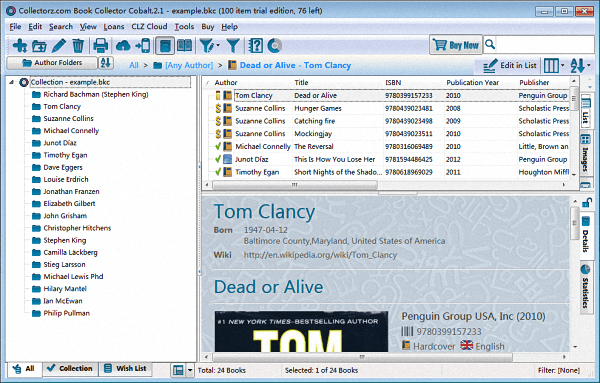The width and height of the screenshot is (600, 383).
Task: Toggle the Edit in List mode
Action: 509,65
